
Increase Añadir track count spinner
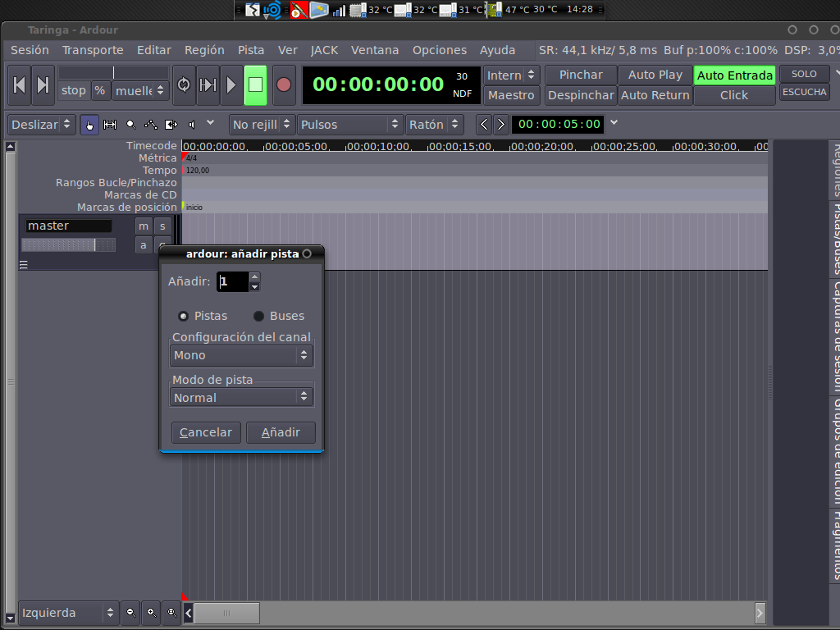[x=255, y=277]
